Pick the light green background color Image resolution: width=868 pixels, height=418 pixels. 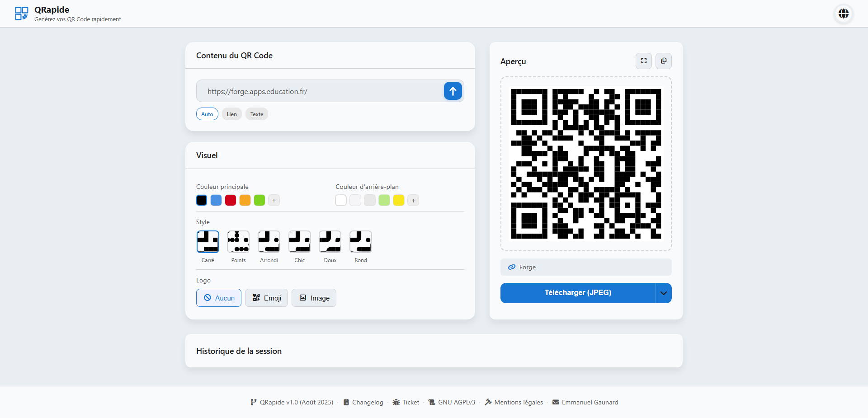pos(384,200)
